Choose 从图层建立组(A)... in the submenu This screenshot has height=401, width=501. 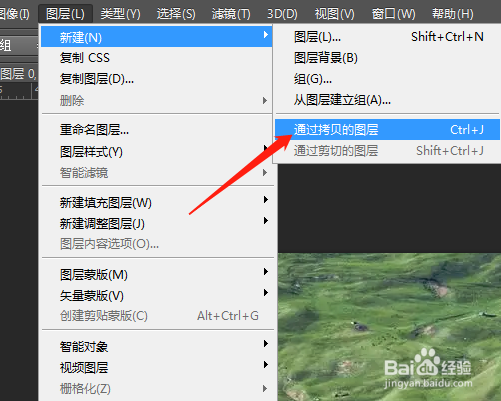387,100
